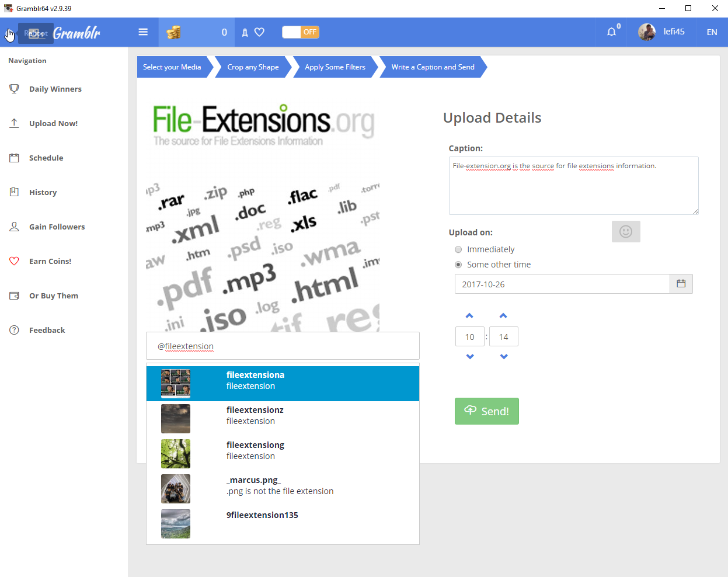Screen dimensions: 728x577
Task: Select the Immediately upload option
Action: point(458,249)
